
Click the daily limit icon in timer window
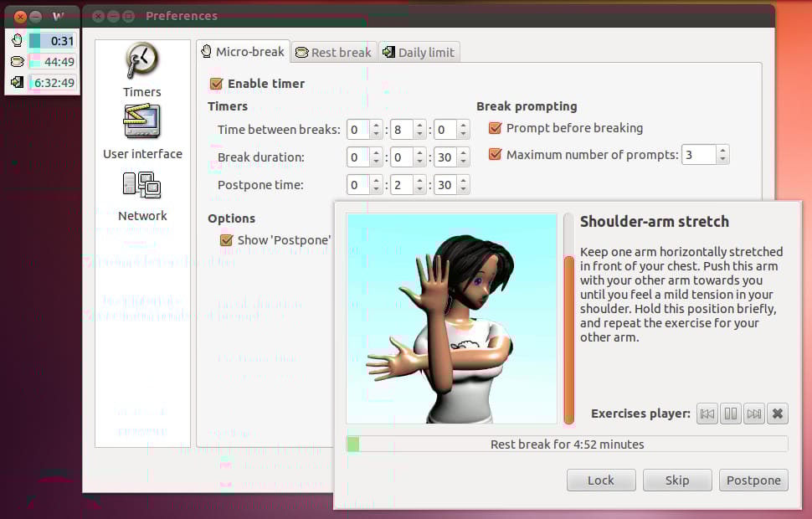tap(18, 82)
